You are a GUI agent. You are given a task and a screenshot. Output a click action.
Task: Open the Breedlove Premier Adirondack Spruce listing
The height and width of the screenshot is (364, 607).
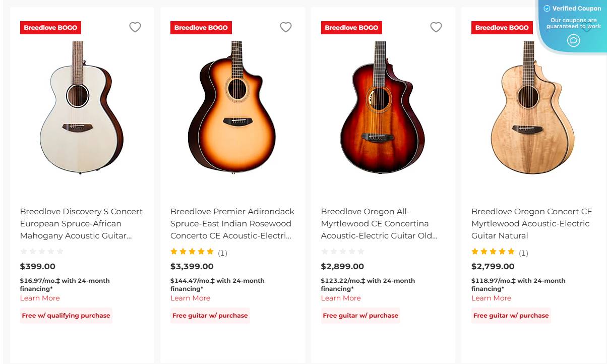point(231,223)
